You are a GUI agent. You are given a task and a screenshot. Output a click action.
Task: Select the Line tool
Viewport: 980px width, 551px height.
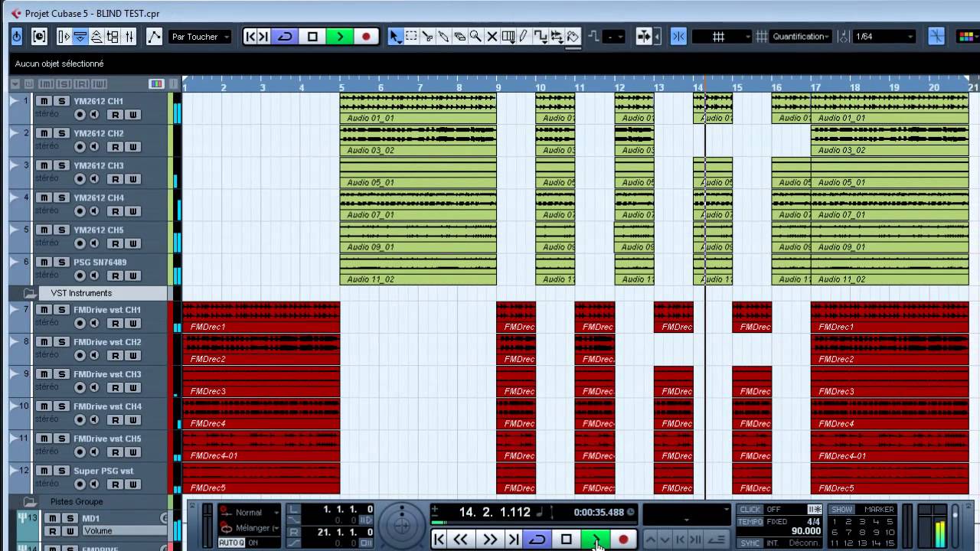coord(541,36)
